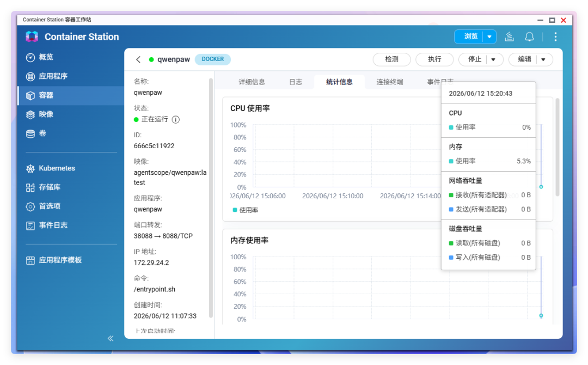This screenshot has width=588, height=365.
Task: Click the status info icon beside 正在运行
Action: click(175, 120)
